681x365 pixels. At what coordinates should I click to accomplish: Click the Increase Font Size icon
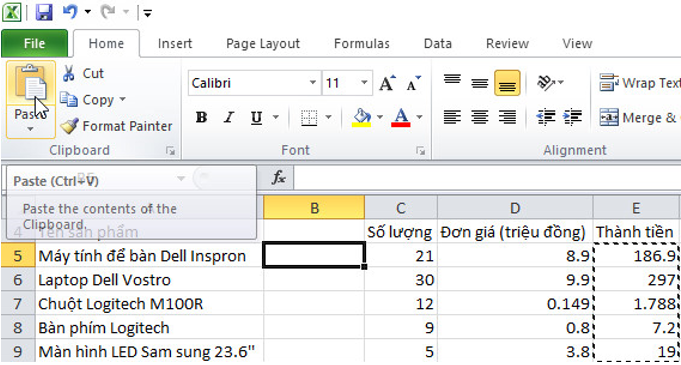[x=387, y=83]
